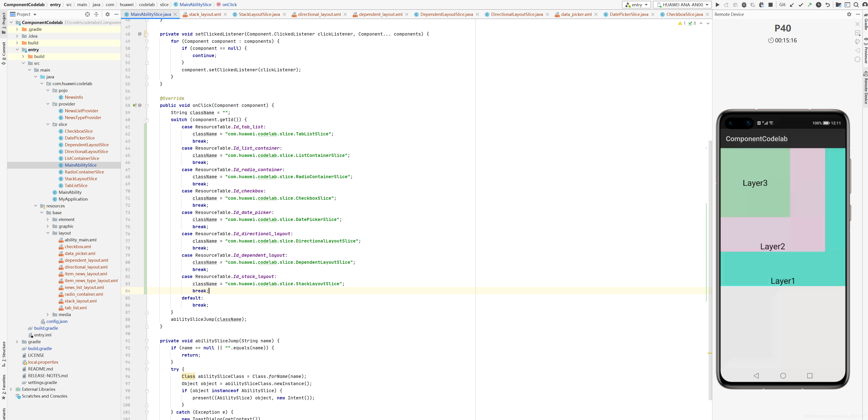Close the MainAbilitySlice.java tab
This screenshot has height=420, width=868.
click(x=175, y=14)
